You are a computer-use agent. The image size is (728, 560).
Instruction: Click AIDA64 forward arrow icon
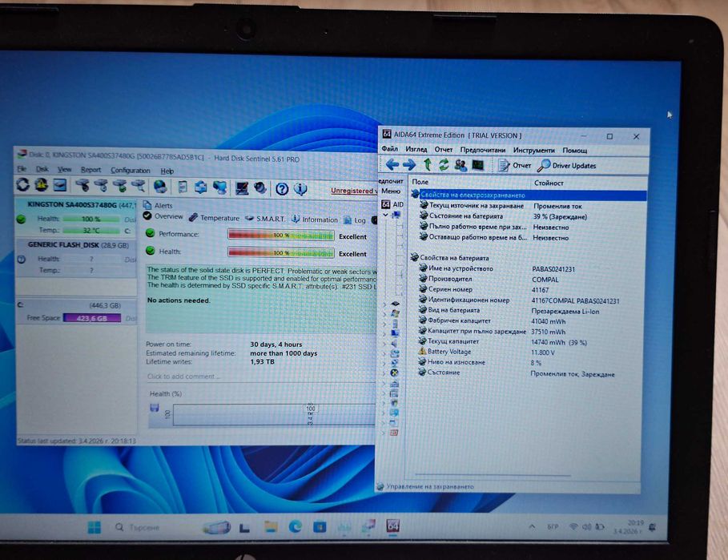(409, 164)
